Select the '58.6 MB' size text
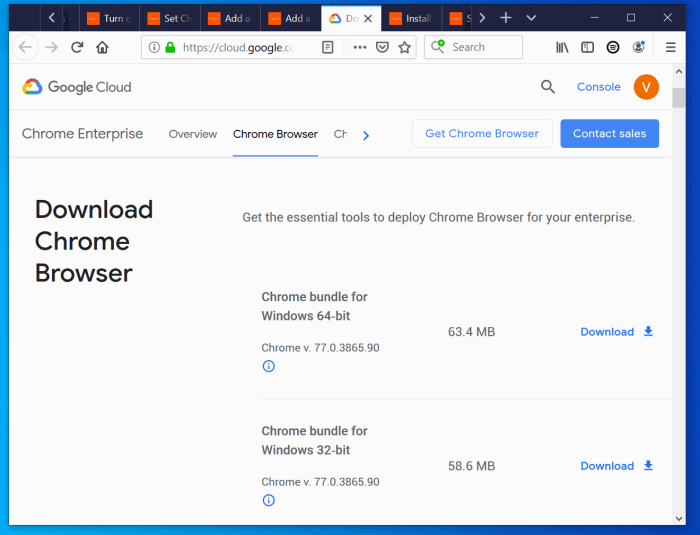The width and height of the screenshot is (700, 535). [x=471, y=466]
